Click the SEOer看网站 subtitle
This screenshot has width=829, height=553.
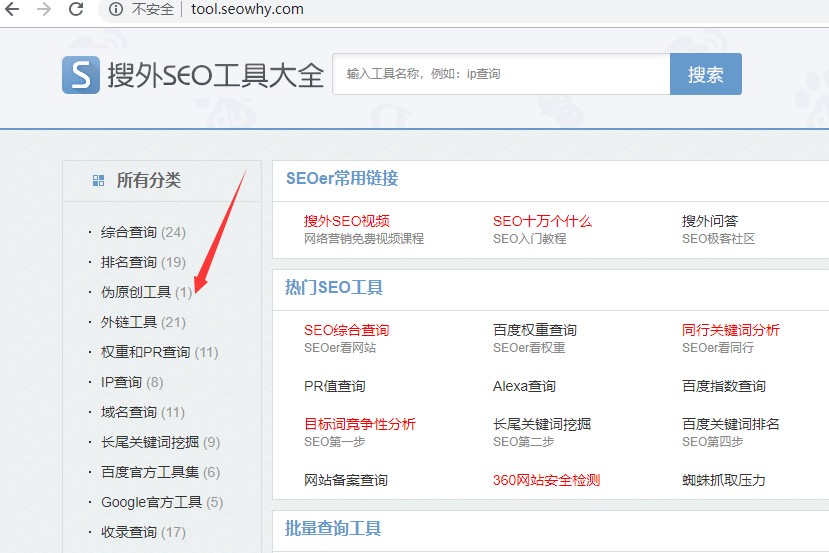340,348
